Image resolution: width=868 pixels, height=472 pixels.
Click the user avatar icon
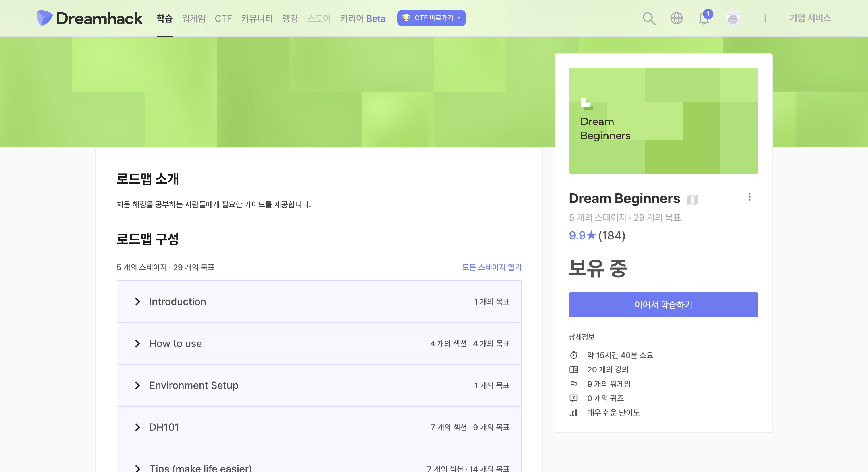point(733,19)
